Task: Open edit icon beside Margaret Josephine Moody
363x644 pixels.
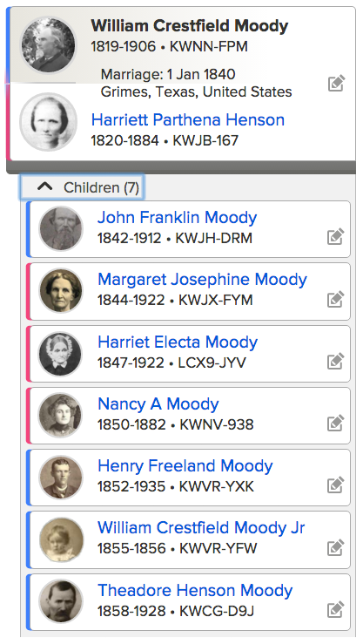Action: point(335,300)
